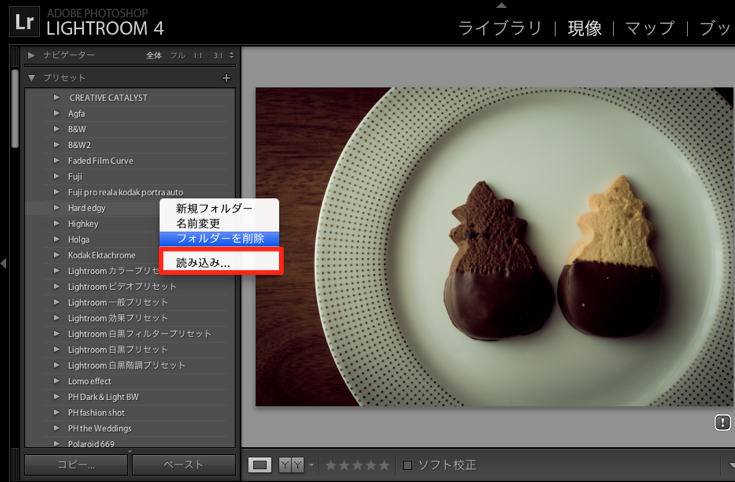Expand the Faded Film Curve folder

coord(56,160)
